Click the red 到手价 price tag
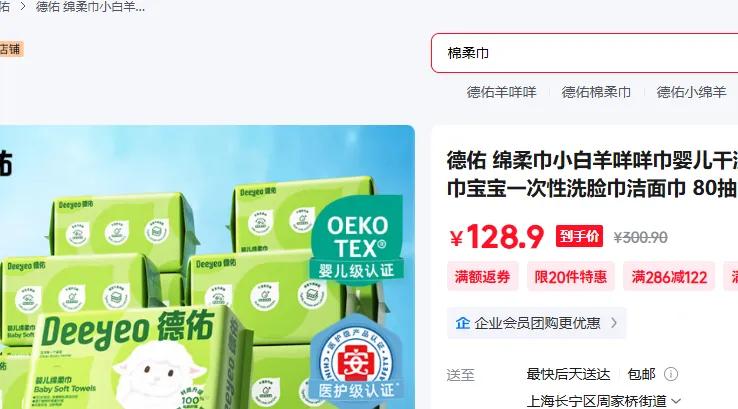The image size is (738, 409). click(579, 236)
